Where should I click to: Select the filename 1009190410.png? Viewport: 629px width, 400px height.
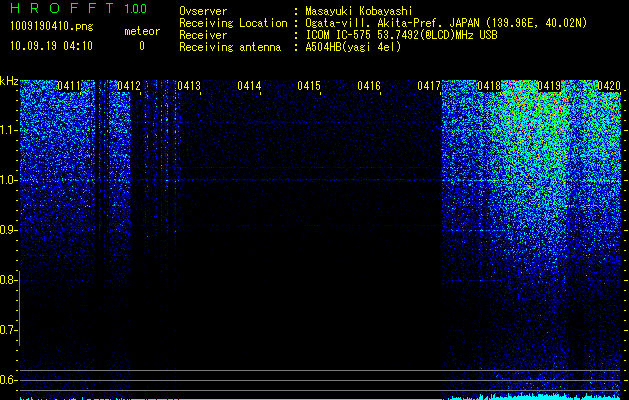coord(52,27)
